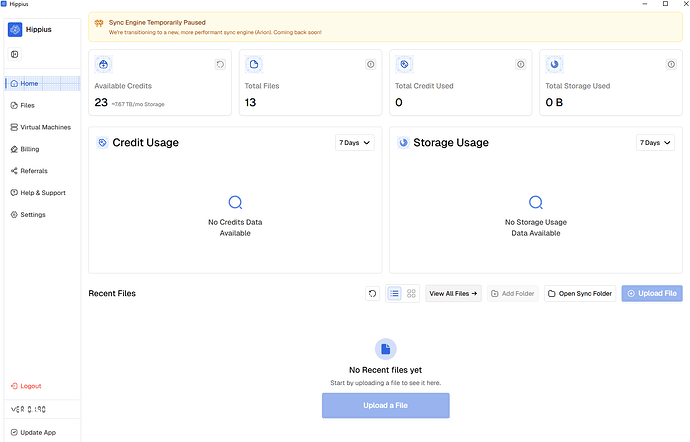Switch Recent Files to list view
Image resolution: width=690 pixels, height=442 pixels.
coord(395,294)
